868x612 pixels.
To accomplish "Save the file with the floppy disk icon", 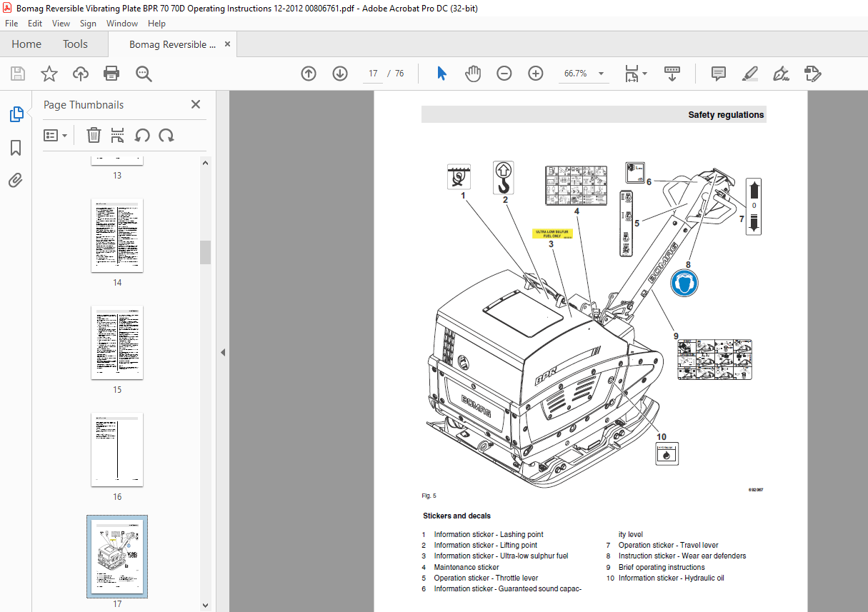I will pos(18,74).
